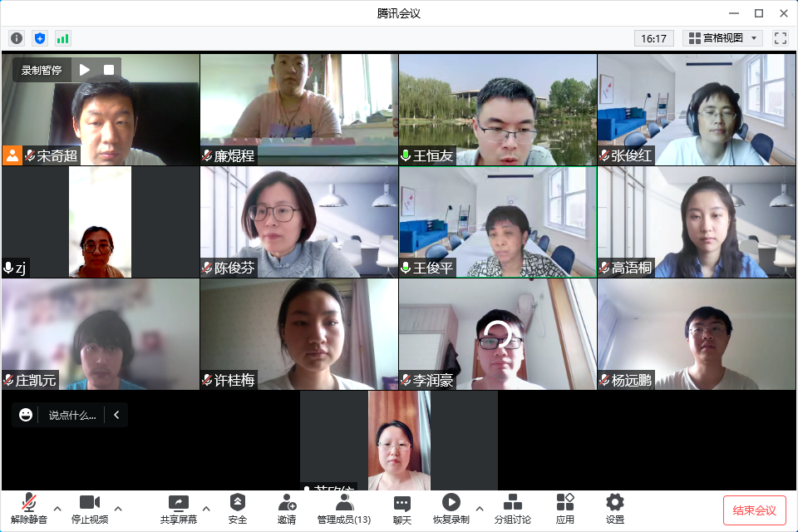Open the 邀请 invite dialog
The width and height of the screenshot is (798, 532).
coord(287,509)
